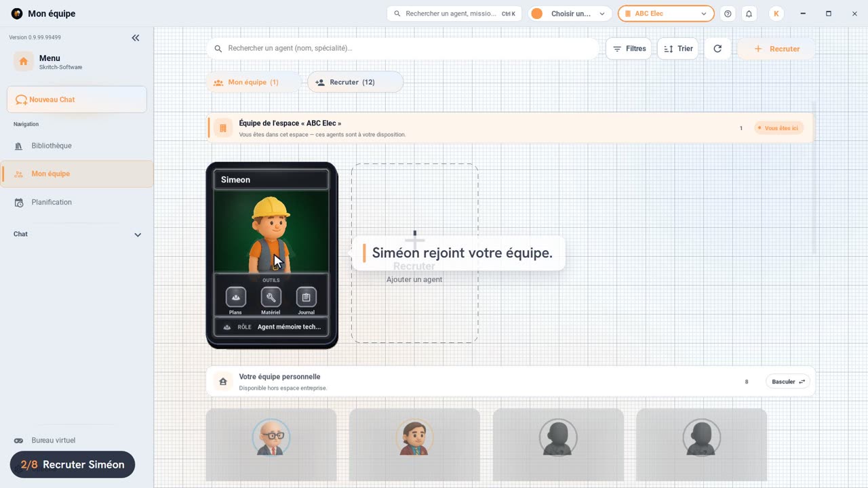This screenshot has width=868, height=488.
Task: Open the K user avatar
Action: pyautogui.click(x=776, y=14)
